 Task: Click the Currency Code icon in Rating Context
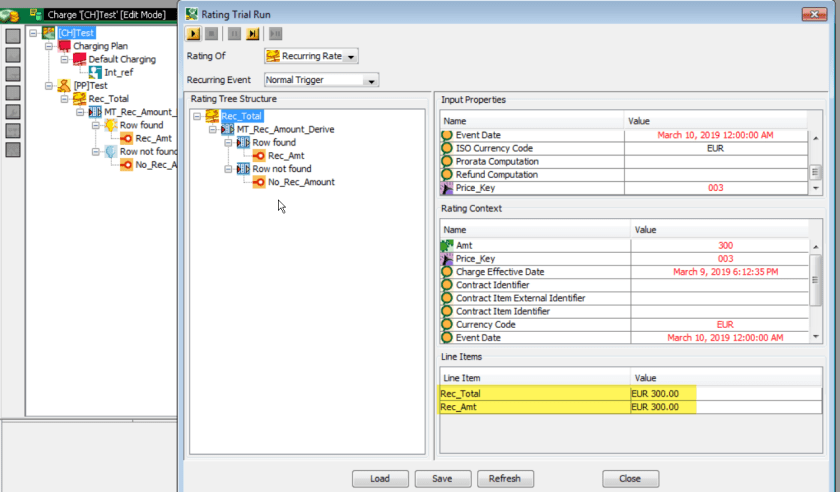[447, 324]
